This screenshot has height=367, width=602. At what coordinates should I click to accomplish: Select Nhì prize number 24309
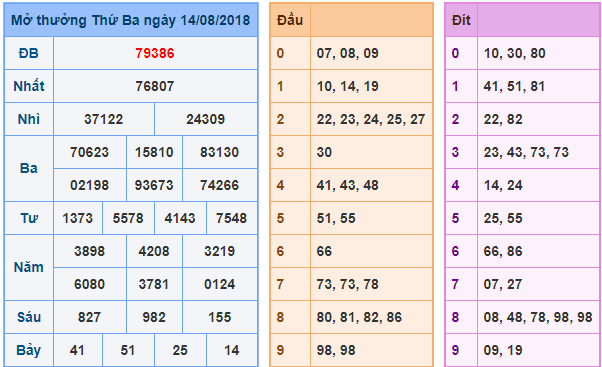(x=205, y=119)
